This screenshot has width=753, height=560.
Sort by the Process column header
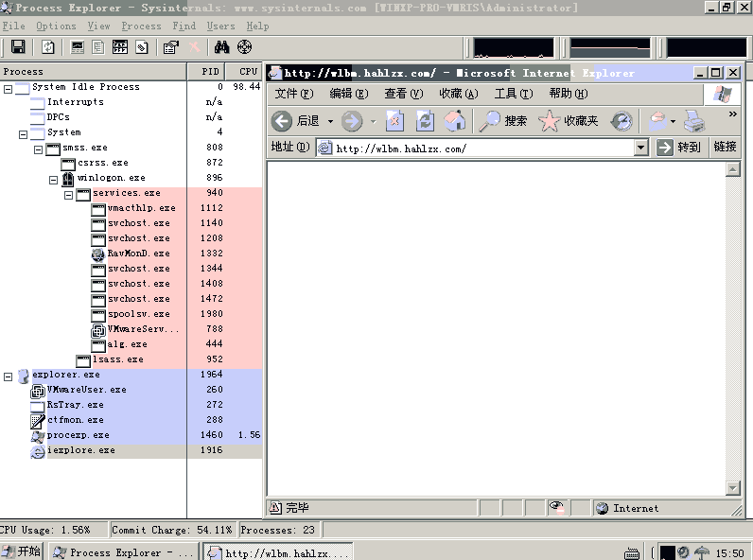[x=93, y=72]
